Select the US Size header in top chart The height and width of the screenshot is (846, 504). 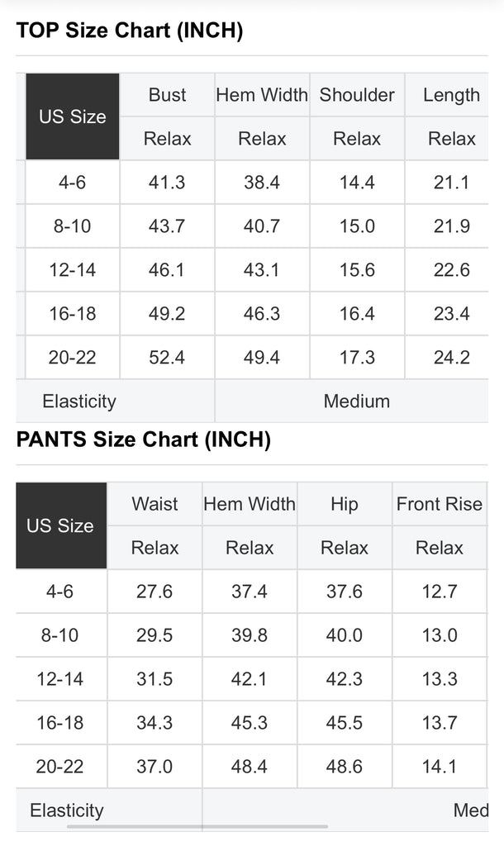pyautogui.click(x=73, y=116)
